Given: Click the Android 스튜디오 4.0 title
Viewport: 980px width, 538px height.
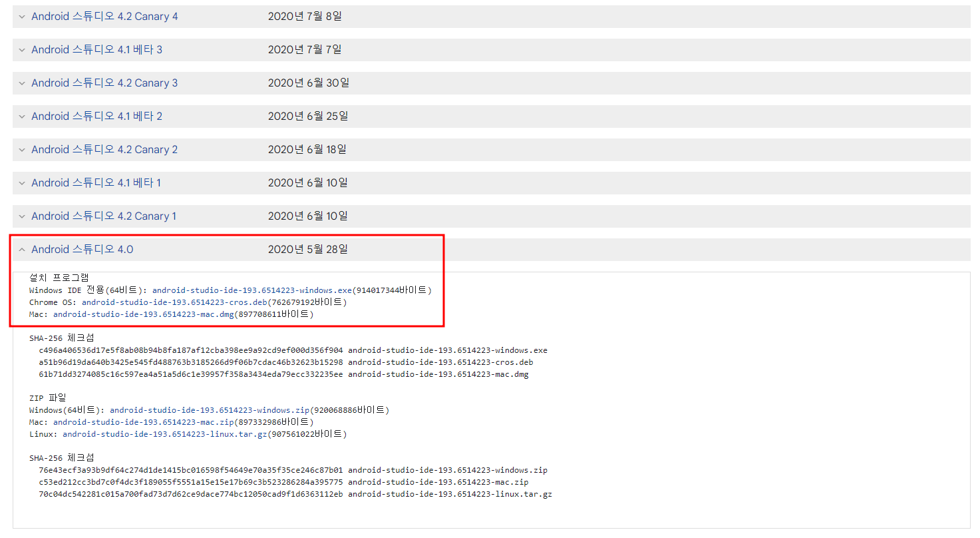Looking at the screenshot, I should point(82,250).
